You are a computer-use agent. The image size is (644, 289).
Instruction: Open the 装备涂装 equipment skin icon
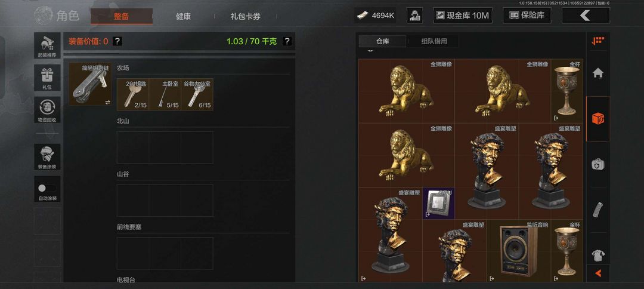pyautogui.click(x=47, y=156)
